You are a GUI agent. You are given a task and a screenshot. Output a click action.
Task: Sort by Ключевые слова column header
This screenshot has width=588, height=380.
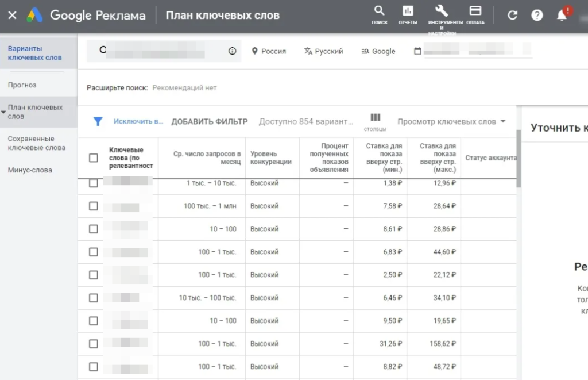pos(131,158)
